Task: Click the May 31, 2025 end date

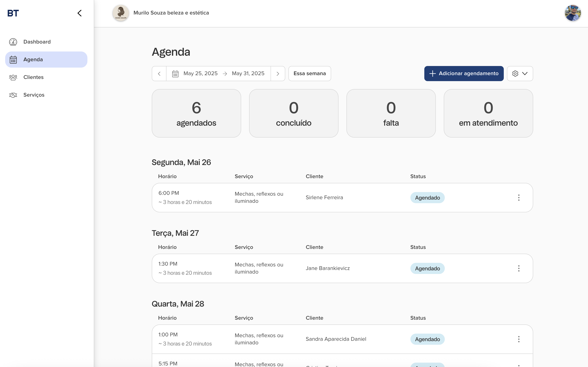Action: [x=248, y=73]
